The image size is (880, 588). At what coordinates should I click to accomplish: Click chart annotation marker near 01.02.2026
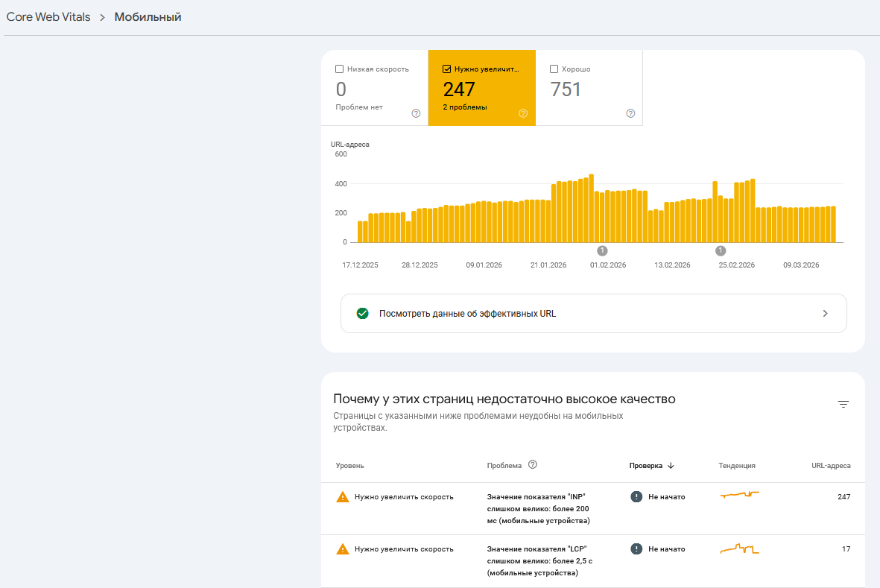[x=603, y=251]
